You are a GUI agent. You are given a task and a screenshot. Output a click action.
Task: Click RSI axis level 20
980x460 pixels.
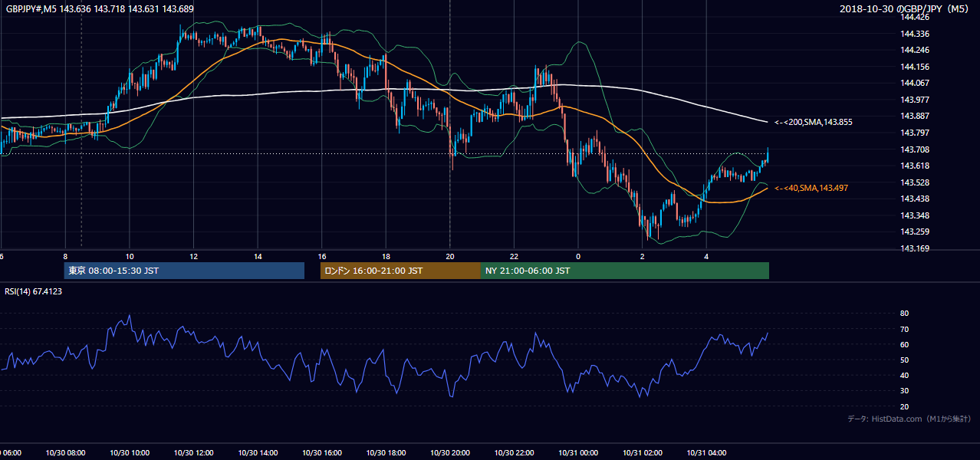[x=904, y=406]
